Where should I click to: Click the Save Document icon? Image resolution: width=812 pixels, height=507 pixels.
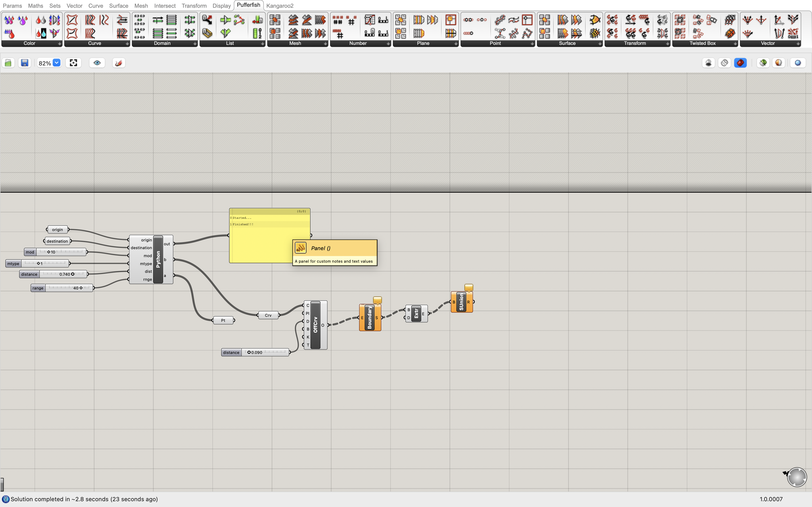24,63
